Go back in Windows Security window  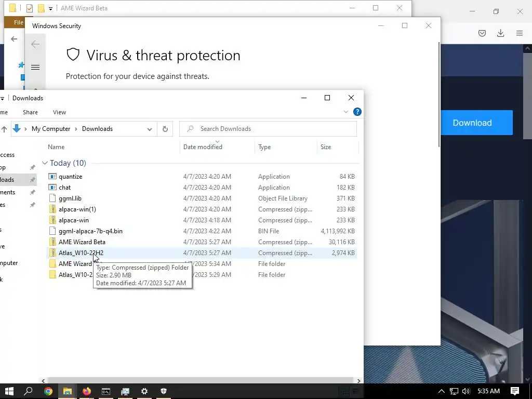[35, 44]
